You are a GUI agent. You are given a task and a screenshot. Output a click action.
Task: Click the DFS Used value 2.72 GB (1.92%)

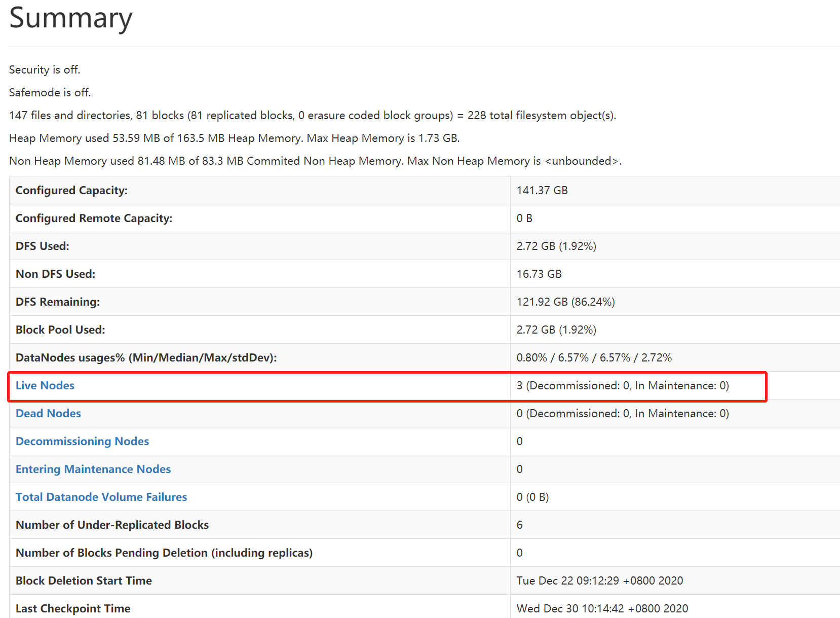[556, 246]
